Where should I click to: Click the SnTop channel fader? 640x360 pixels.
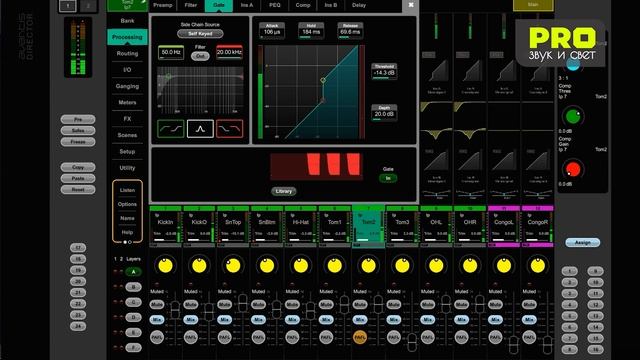point(242,303)
